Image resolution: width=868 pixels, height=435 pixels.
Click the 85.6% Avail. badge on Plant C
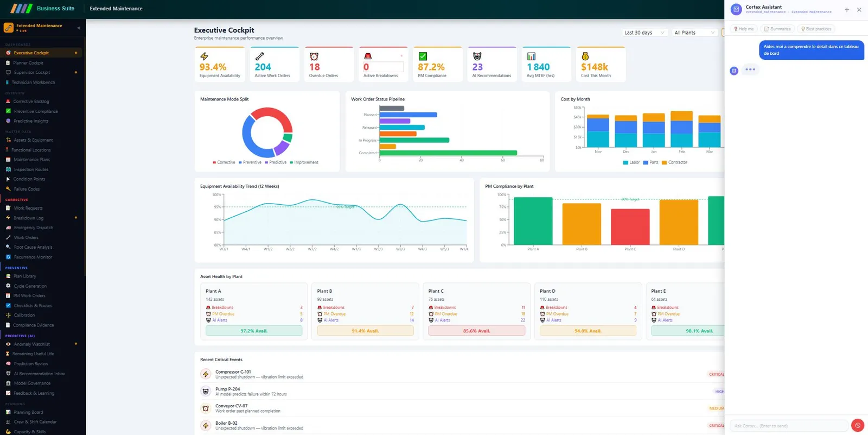[x=477, y=331]
